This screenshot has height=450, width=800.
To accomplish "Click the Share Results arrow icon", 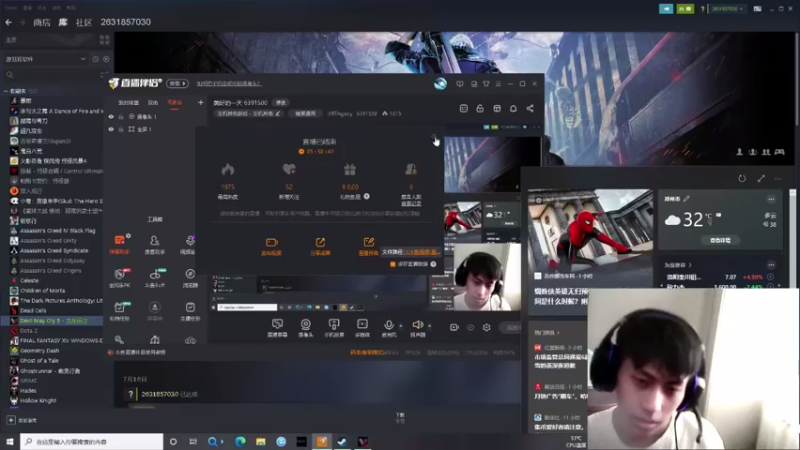I will (x=320, y=242).
